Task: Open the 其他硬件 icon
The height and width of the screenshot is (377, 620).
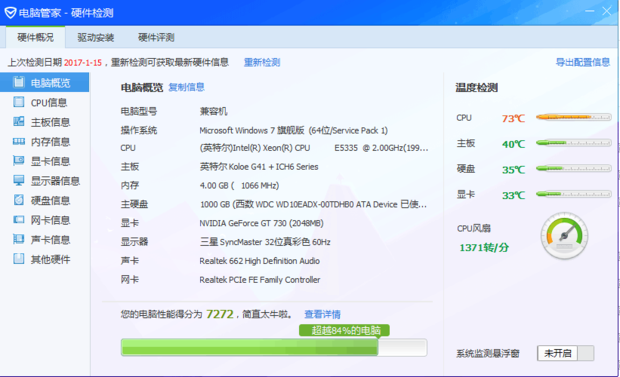Action: 19,259
